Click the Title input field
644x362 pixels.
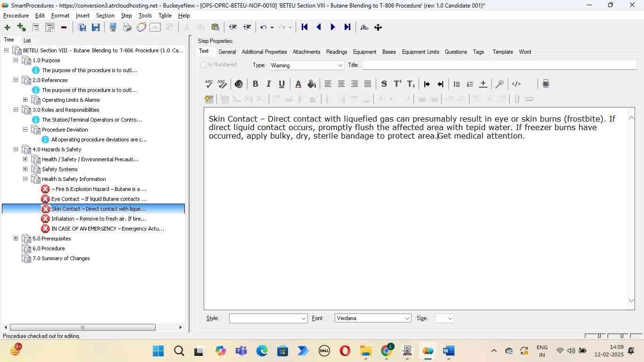pyautogui.click(x=499, y=65)
